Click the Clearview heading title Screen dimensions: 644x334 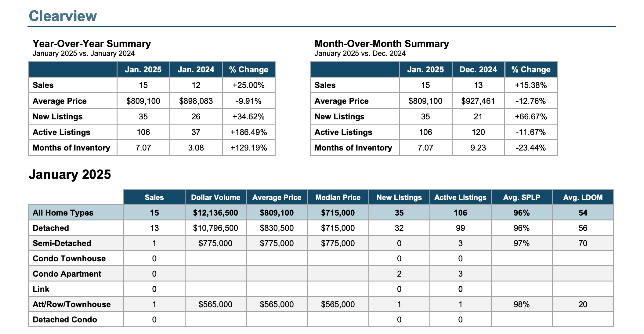[63, 16]
